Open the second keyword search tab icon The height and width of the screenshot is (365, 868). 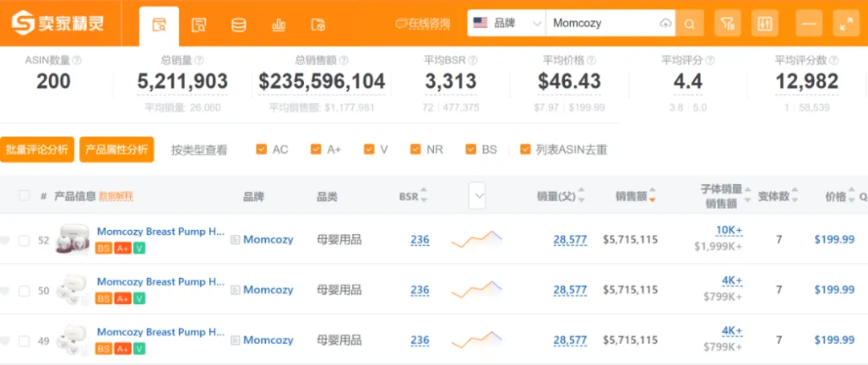click(x=199, y=25)
